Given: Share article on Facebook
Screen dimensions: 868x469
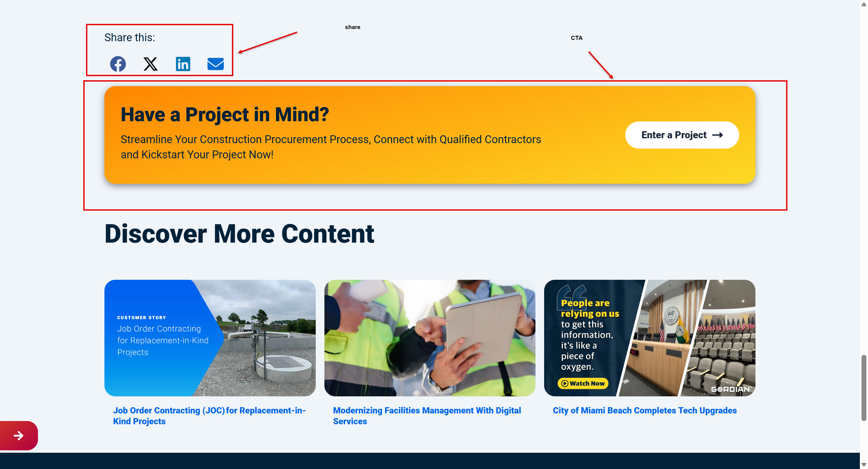Looking at the screenshot, I should click(x=118, y=64).
